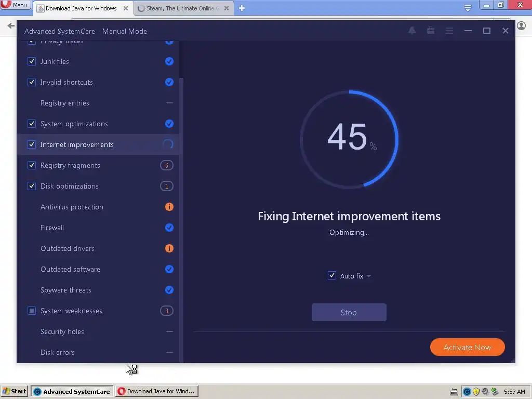Select the Outdated drivers list item
The width and height of the screenshot is (532, 399).
[98, 248]
